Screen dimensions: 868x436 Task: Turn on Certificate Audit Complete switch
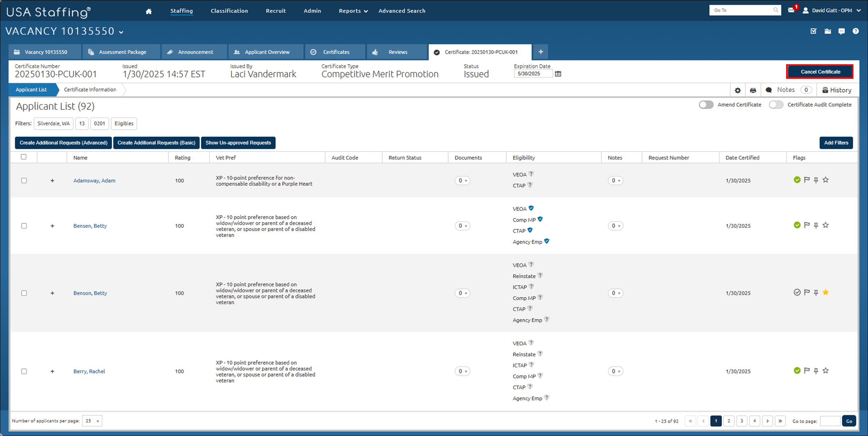click(x=776, y=104)
